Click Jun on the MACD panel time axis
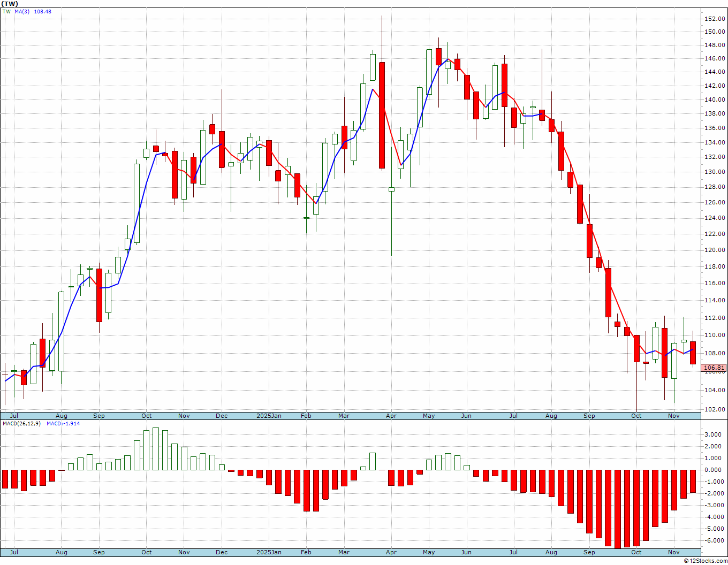The image size is (728, 565). pos(466,552)
